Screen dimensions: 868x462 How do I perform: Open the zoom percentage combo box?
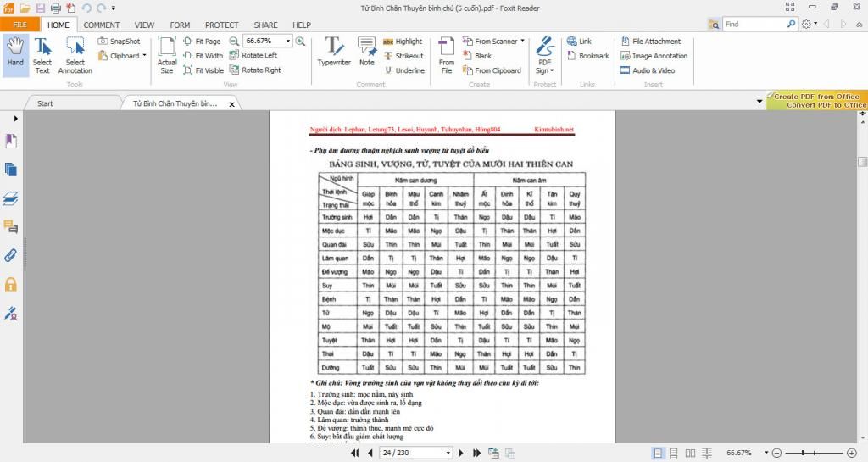pos(267,41)
